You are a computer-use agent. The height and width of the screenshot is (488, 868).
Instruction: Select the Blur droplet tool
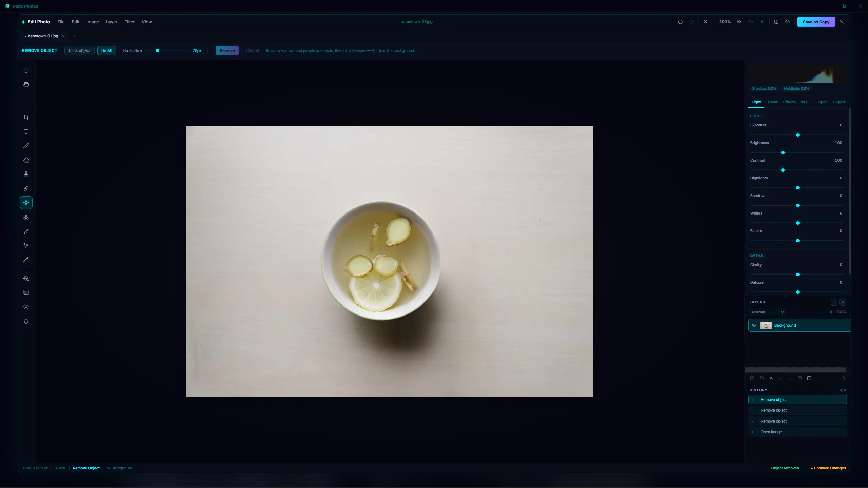[26, 321]
